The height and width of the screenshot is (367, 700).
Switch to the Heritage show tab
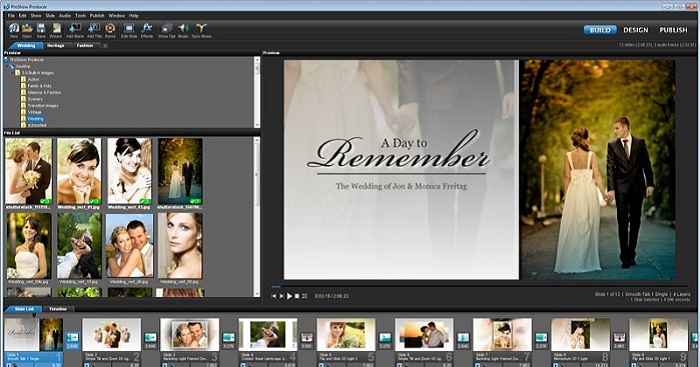pos(56,46)
